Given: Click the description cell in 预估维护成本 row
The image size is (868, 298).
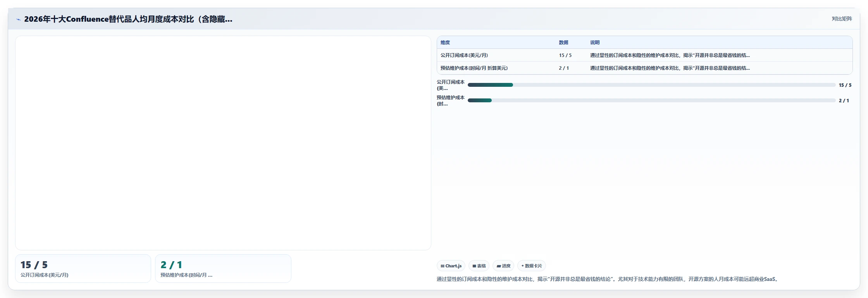Looking at the screenshot, I should coord(670,68).
